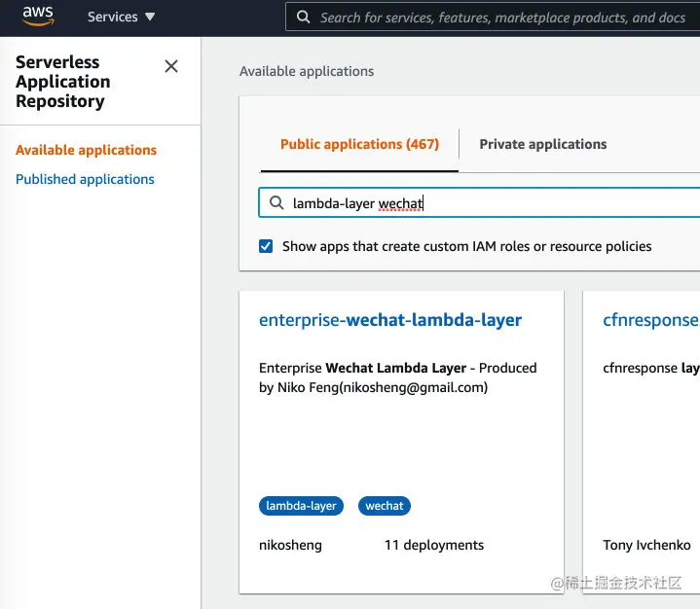Click the Enterprise Wechat Lambda Layer description
700x609 pixels.
[x=398, y=377]
